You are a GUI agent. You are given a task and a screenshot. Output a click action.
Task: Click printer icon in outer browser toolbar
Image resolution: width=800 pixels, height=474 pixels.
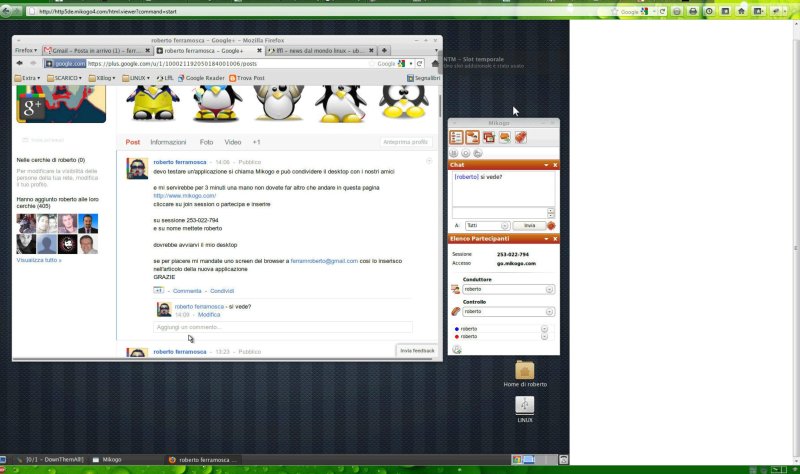click(x=693, y=11)
